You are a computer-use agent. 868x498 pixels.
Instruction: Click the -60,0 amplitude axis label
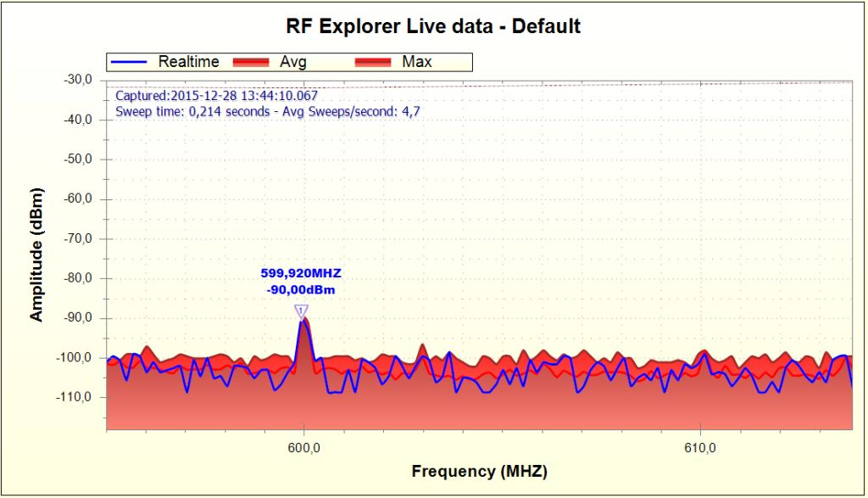[78, 199]
